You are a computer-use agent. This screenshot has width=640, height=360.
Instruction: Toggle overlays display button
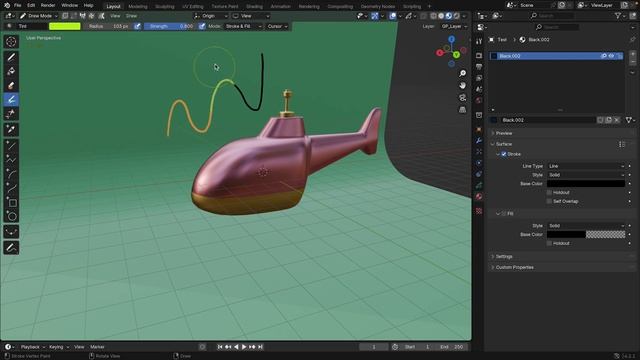(x=393, y=16)
